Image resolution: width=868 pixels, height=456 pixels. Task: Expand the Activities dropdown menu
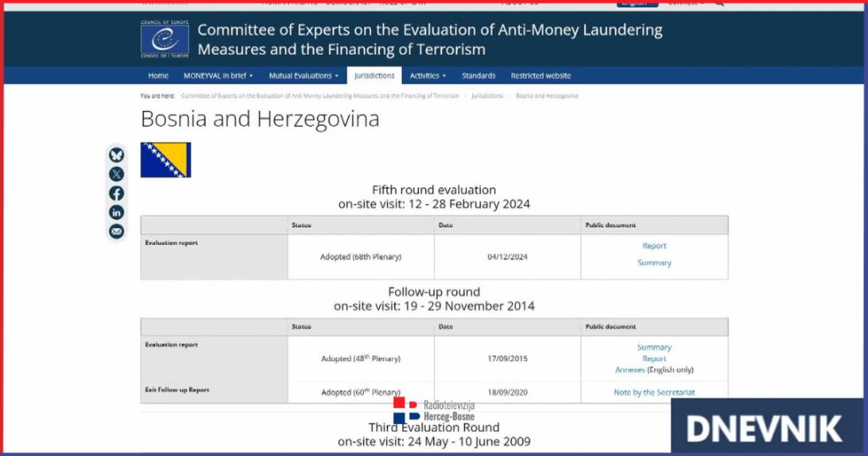coord(428,76)
